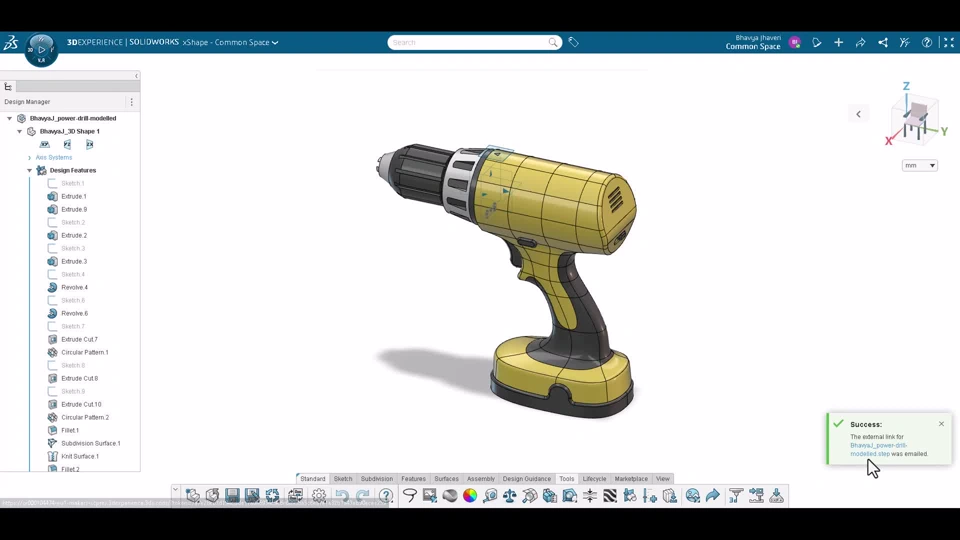
Task: Collapse the BhavyaJ_power-drill-modelled root node
Action: 9,118
